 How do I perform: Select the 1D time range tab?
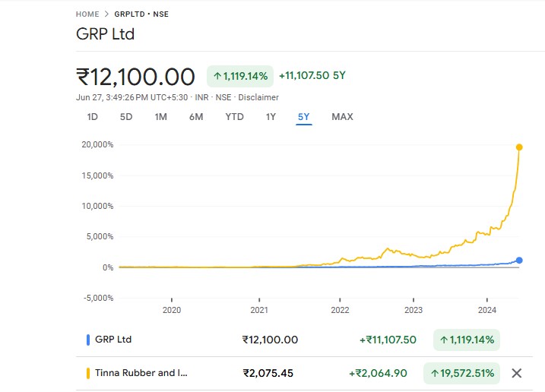[93, 117]
